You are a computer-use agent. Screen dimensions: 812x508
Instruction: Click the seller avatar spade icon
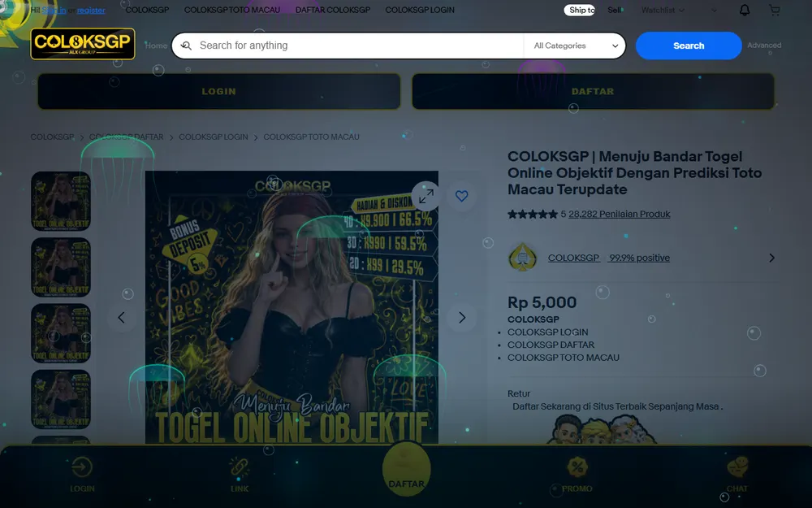[x=522, y=258]
